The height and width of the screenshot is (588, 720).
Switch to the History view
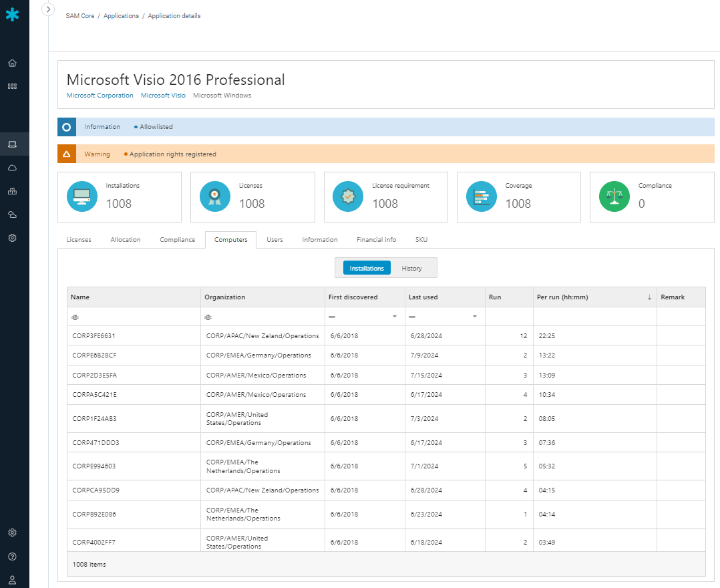pyautogui.click(x=413, y=267)
